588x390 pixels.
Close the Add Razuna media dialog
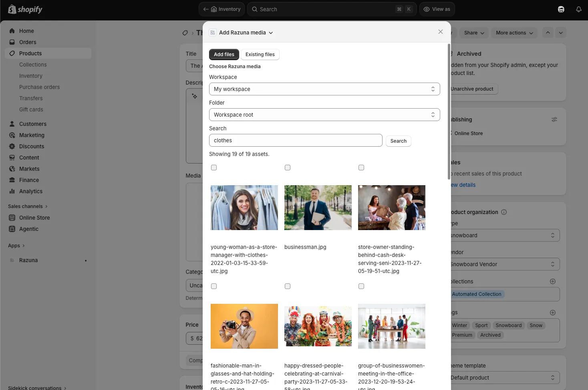click(x=441, y=32)
